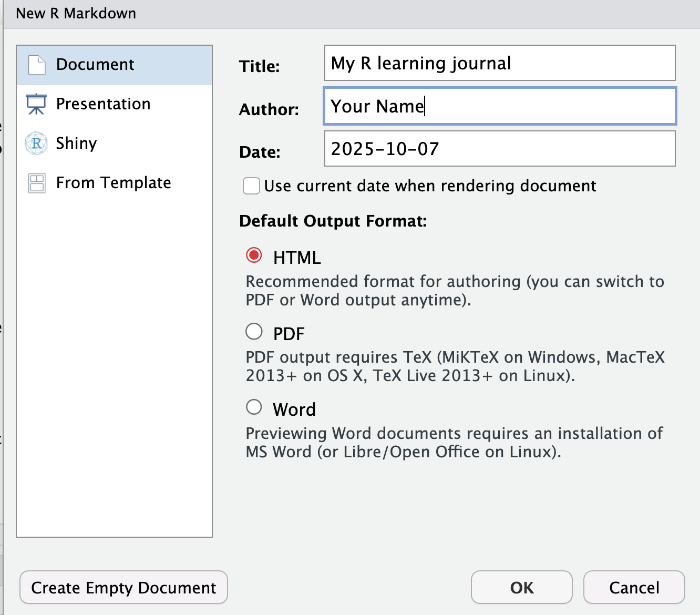Select the Document type label

pos(95,65)
